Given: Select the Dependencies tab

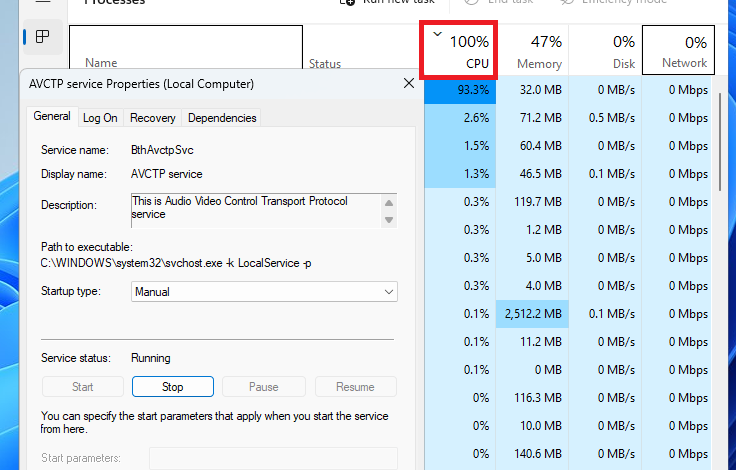Looking at the screenshot, I should 222,118.
